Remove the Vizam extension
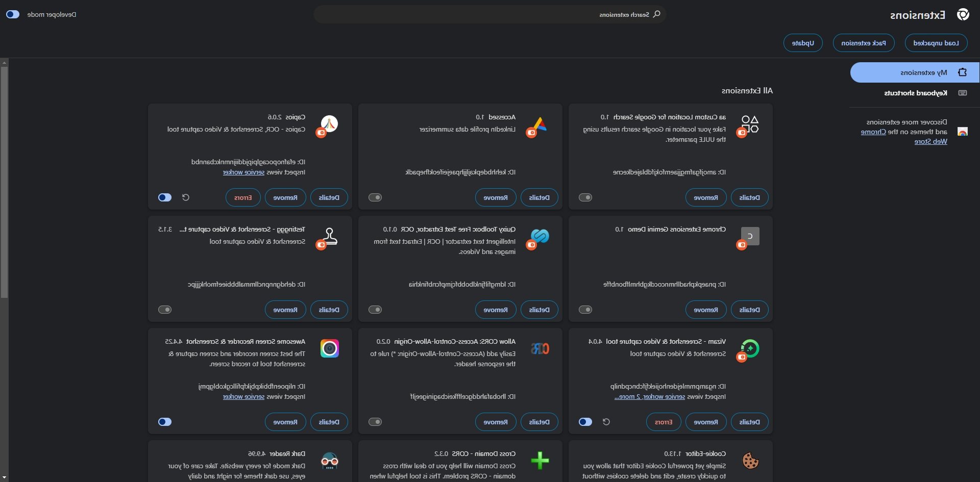The height and width of the screenshot is (482, 980). coord(706,422)
